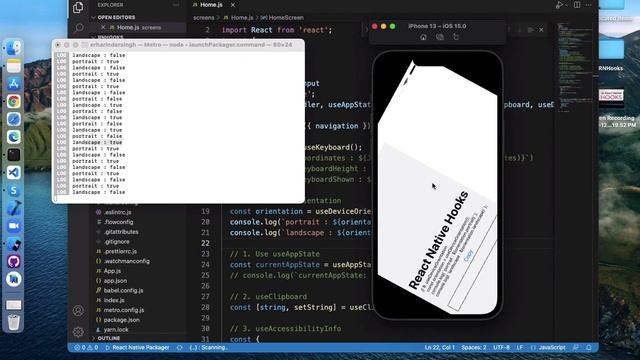Open Microsoft Edge from the Dock
The height and width of the screenshot is (360, 640).
pyautogui.click(x=13, y=137)
